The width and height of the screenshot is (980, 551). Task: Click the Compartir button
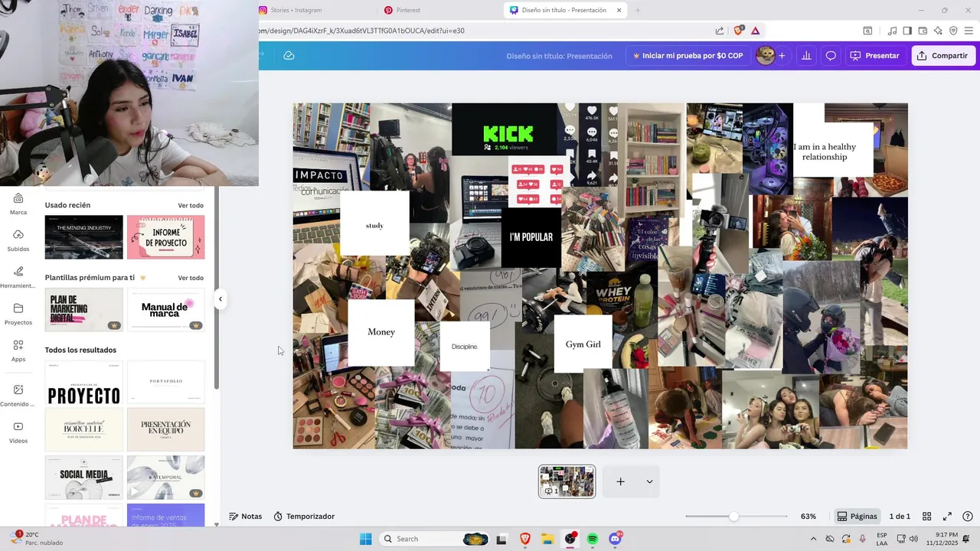942,56
